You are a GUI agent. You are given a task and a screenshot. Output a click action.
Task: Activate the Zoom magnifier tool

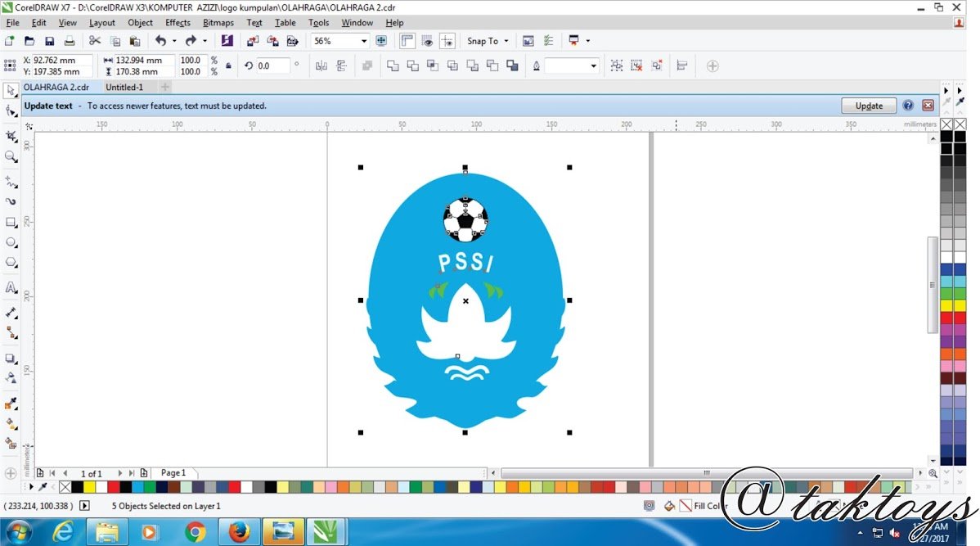tap(11, 156)
